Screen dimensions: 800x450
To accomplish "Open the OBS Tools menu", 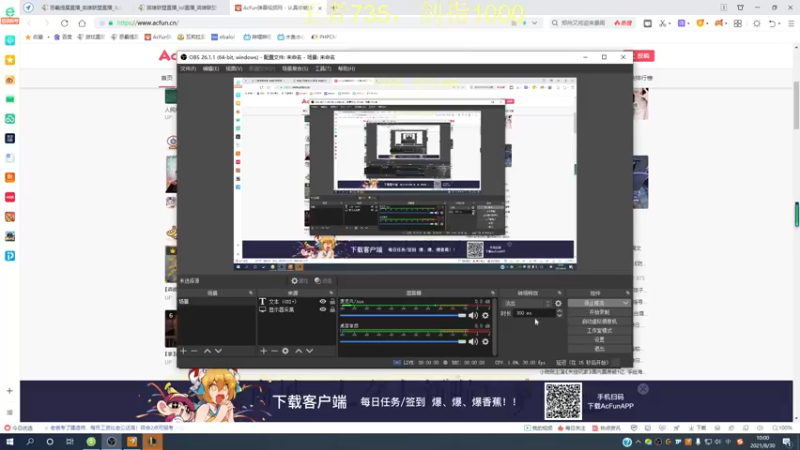I will coord(323,68).
